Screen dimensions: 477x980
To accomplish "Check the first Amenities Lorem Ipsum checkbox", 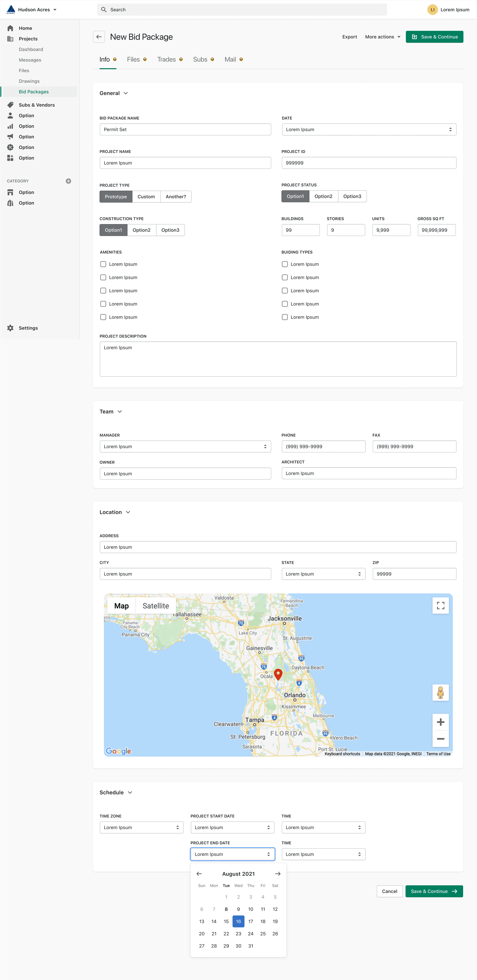I will [103, 264].
